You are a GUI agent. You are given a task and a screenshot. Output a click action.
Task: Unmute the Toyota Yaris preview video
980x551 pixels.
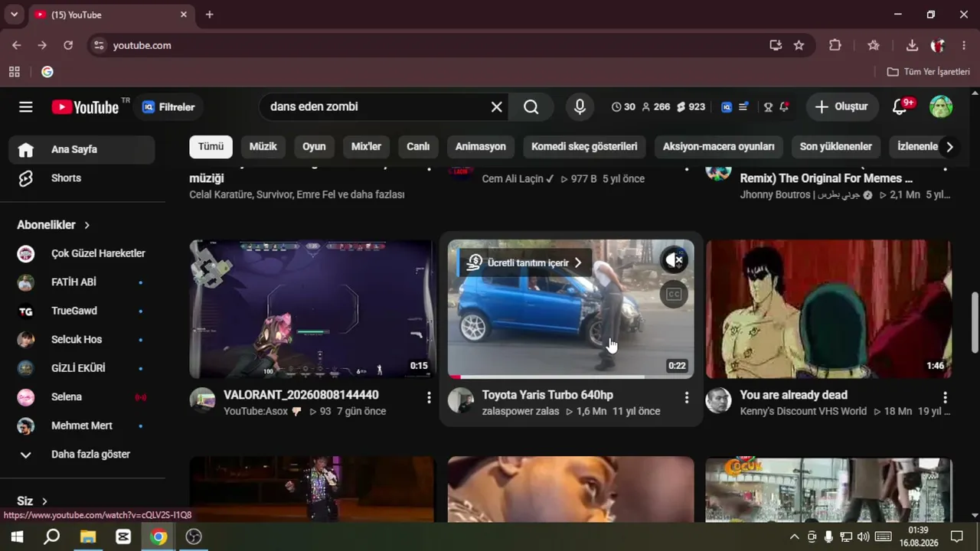[674, 260]
